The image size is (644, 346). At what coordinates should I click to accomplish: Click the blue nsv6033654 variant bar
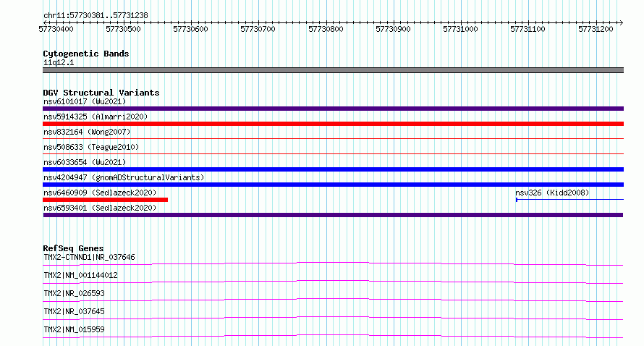click(333, 169)
